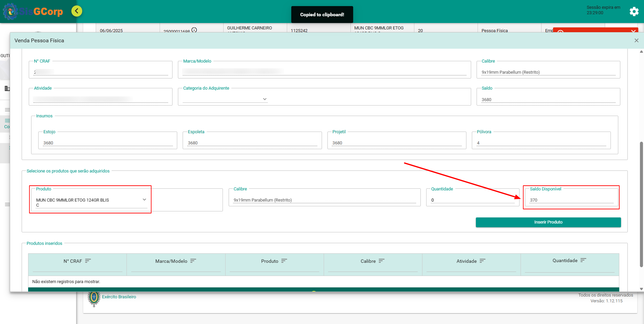
Task: Expand Categoria do Adquirente dropdown
Action: [x=264, y=99]
